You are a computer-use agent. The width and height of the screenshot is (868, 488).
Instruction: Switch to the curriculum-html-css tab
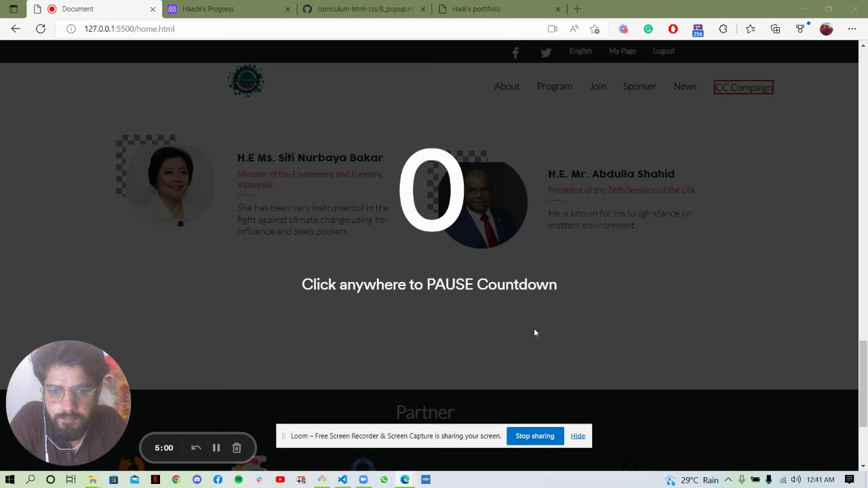tap(364, 9)
